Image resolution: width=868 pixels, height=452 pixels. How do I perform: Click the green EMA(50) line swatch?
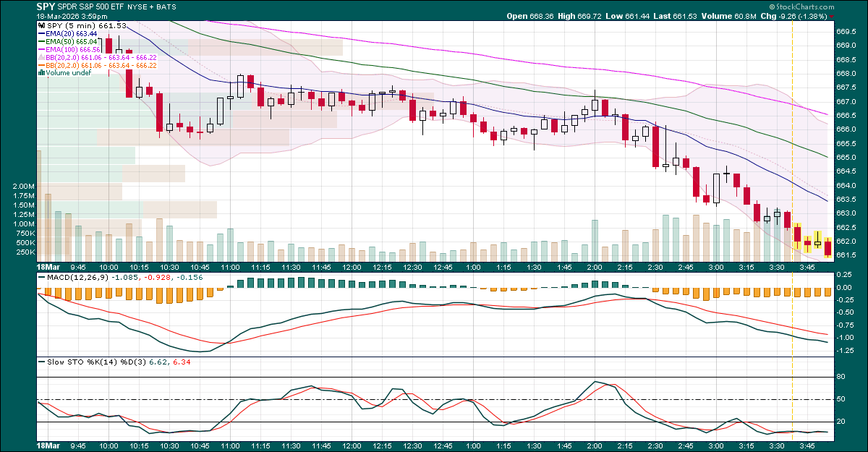[x=41, y=42]
